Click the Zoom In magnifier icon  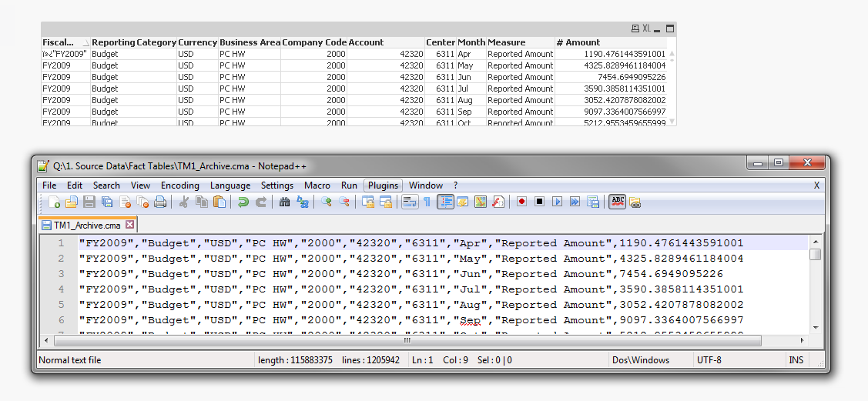(x=326, y=202)
